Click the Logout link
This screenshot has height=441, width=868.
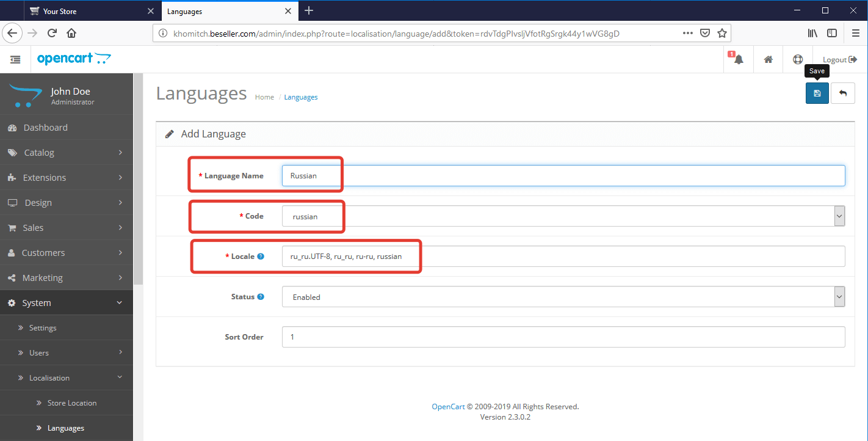tap(840, 60)
